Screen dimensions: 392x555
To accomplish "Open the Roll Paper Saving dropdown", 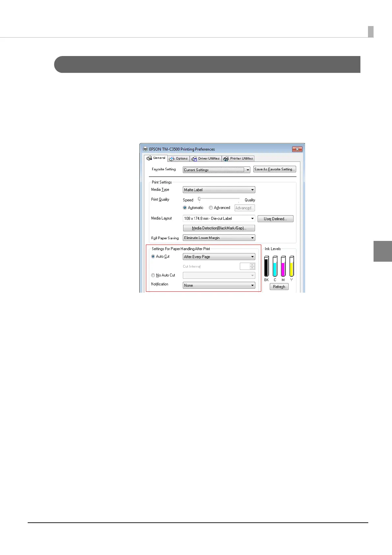I will [219, 238].
